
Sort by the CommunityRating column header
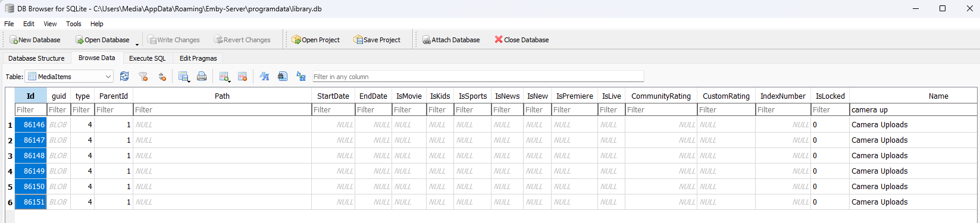(661, 96)
